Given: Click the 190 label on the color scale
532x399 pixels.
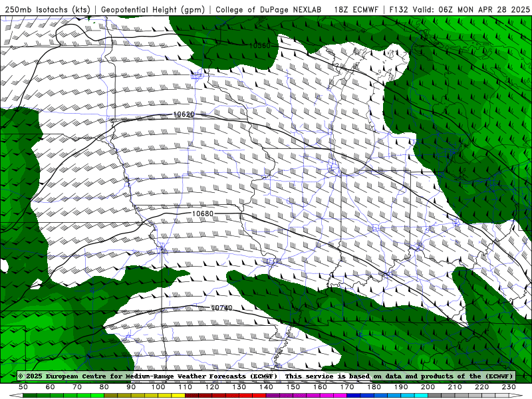Looking at the screenshot, I should [401, 387].
